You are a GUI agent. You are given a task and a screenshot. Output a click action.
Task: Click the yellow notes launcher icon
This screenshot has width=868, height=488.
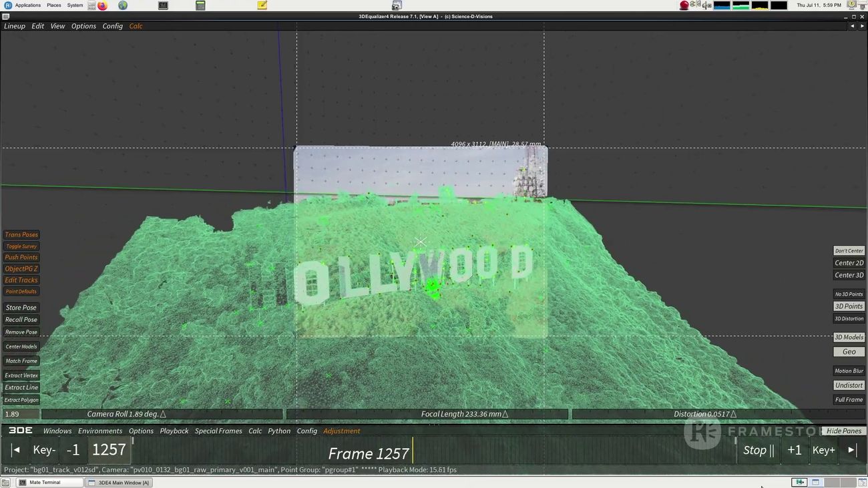(262, 5)
